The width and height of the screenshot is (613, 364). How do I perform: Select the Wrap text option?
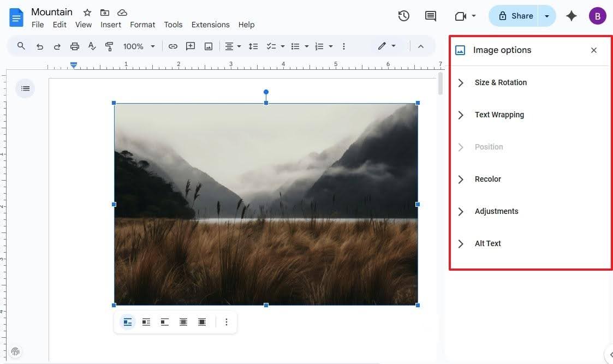point(146,322)
